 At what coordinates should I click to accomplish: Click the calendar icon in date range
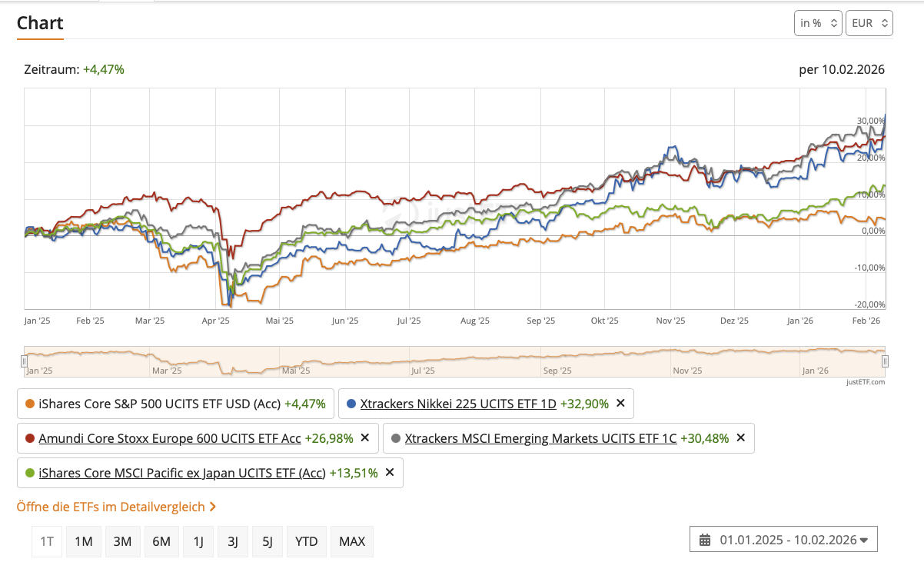[x=705, y=540]
